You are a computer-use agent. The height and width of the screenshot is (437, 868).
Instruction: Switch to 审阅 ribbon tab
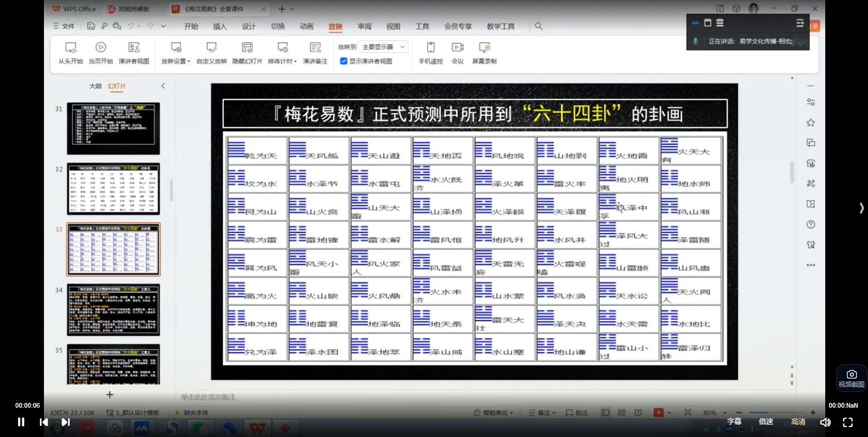(365, 26)
